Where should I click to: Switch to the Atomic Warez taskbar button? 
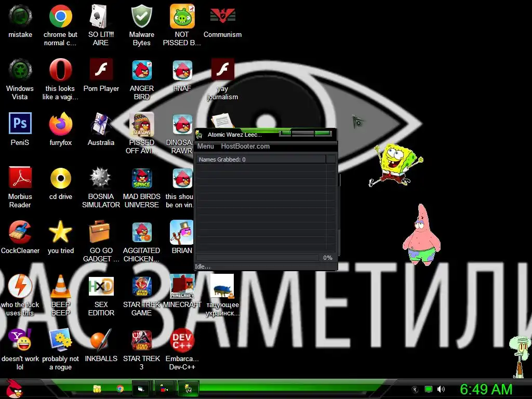(x=188, y=389)
